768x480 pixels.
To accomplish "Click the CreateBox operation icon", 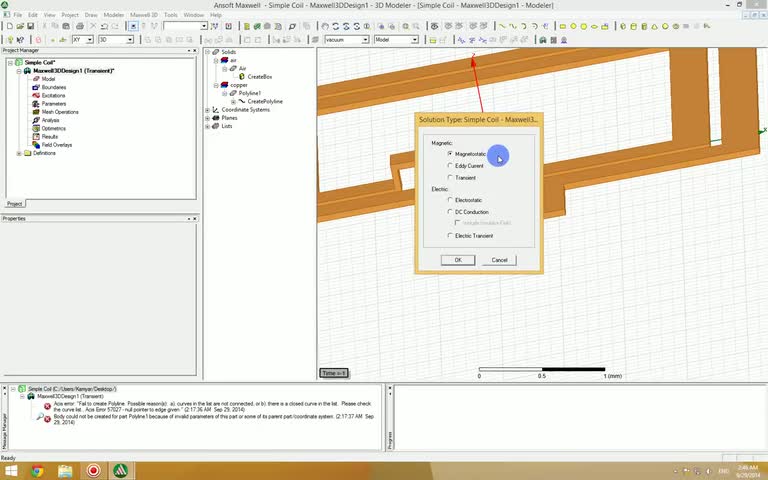I will coord(242,77).
